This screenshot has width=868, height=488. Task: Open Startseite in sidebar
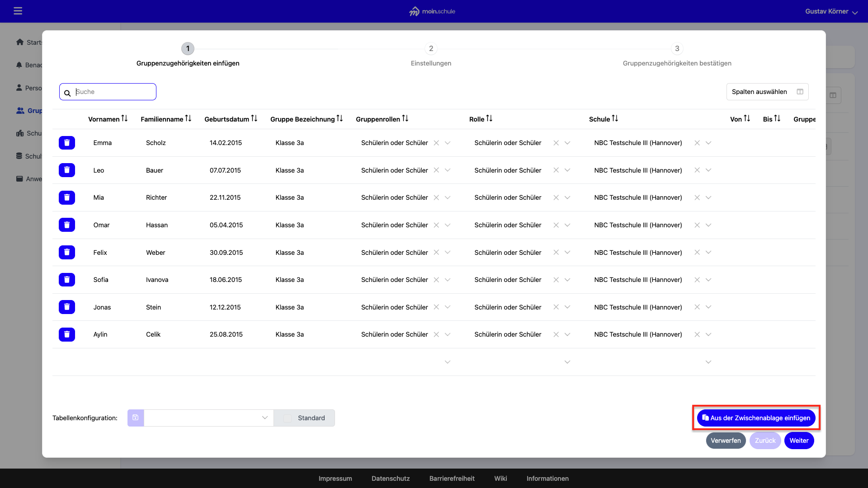(x=29, y=42)
